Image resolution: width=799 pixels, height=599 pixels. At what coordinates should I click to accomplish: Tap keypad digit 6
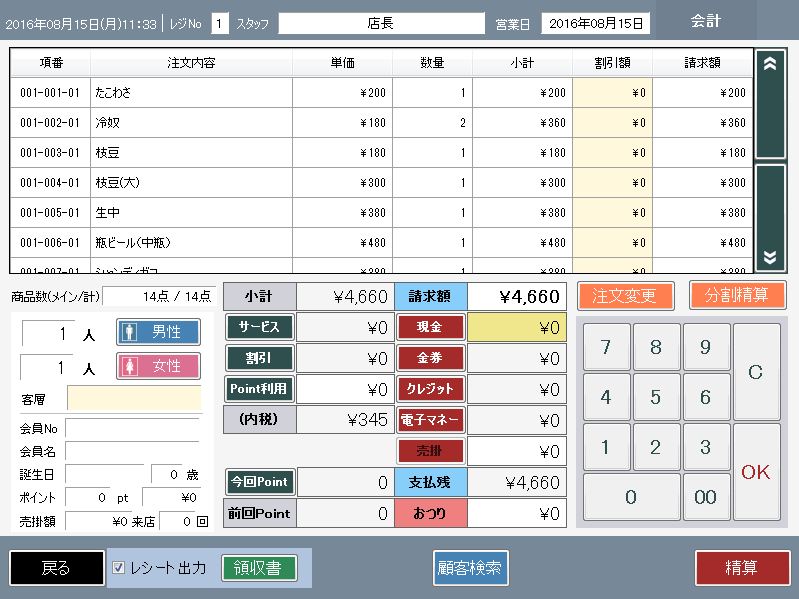pyautogui.click(x=706, y=397)
